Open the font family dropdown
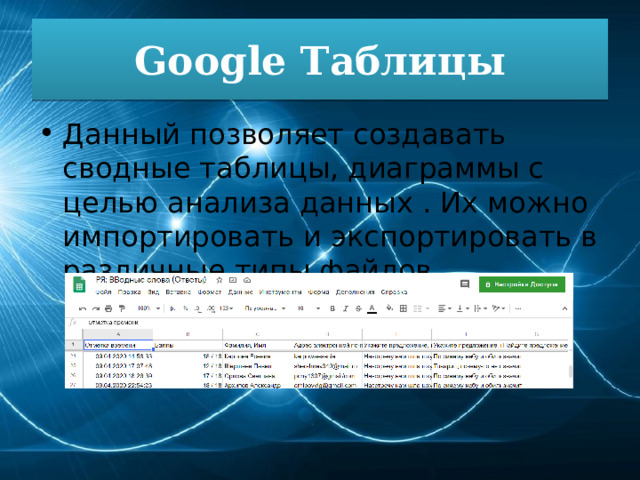The image size is (640, 480). pyautogui.click(x=264, y=309)
